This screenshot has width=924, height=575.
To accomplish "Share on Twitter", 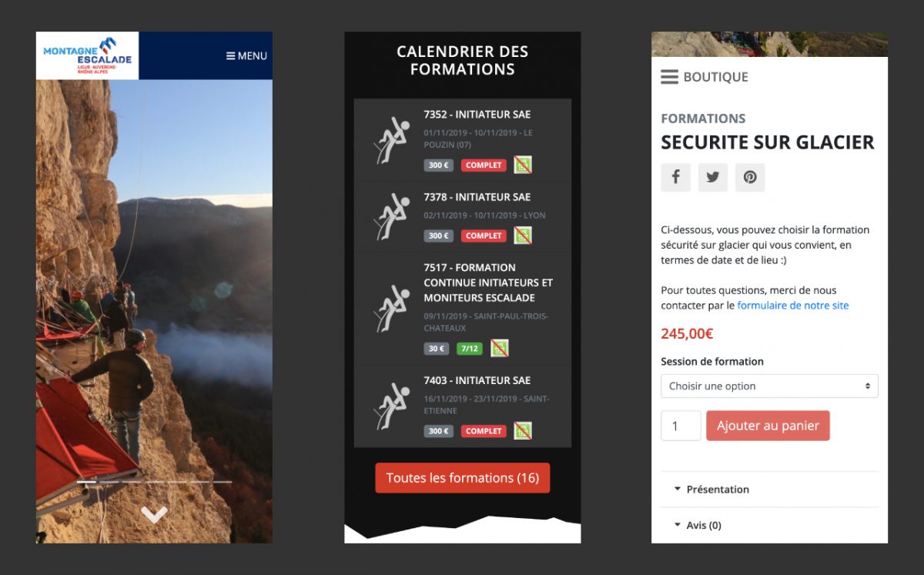I will pos(713,177).
